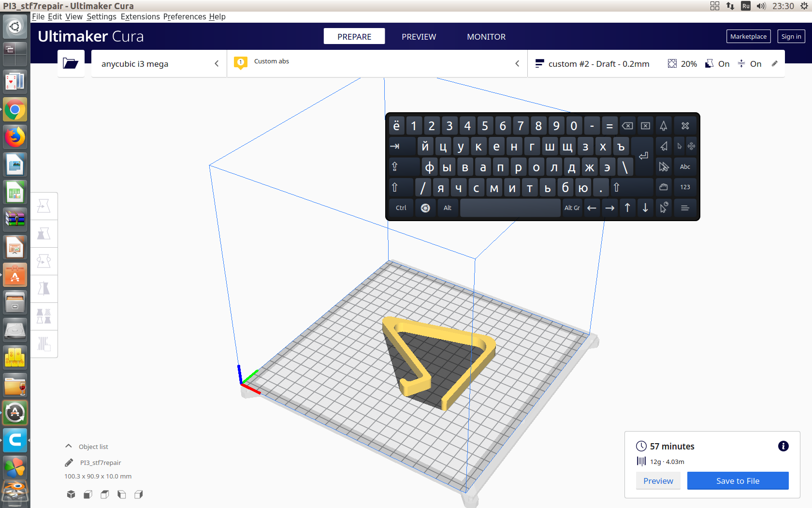Click the Backspace key on the on-screen keyboard

627,126
